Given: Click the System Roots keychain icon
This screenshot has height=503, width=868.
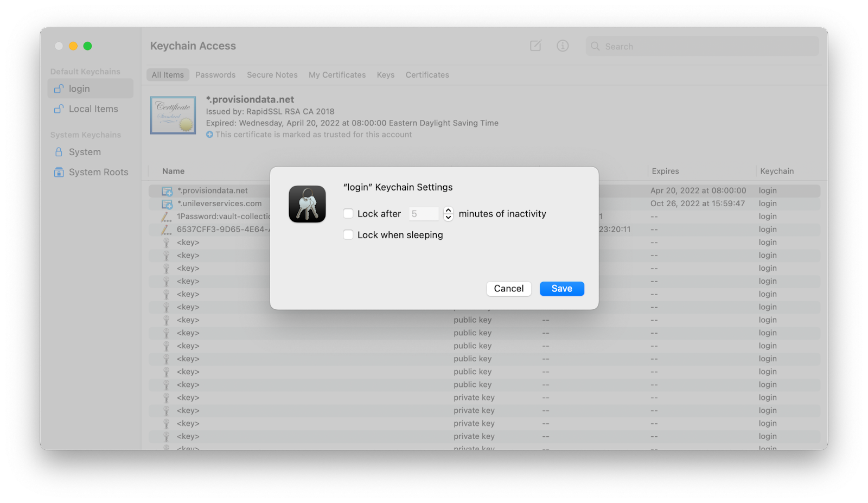Looking at the screenshot, I should (x=59, y=172).
